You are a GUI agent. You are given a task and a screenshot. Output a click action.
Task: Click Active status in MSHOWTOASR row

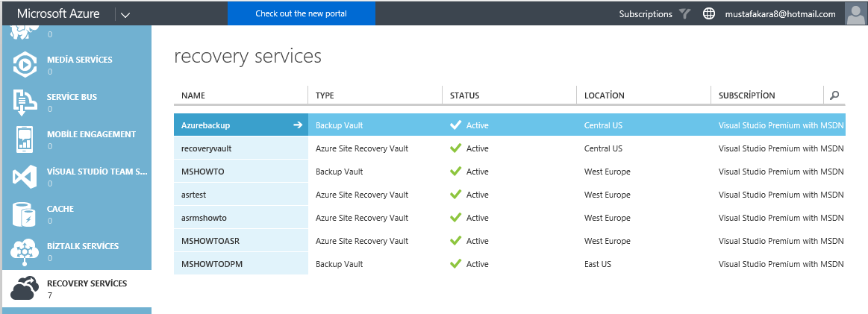click(477, 241)
